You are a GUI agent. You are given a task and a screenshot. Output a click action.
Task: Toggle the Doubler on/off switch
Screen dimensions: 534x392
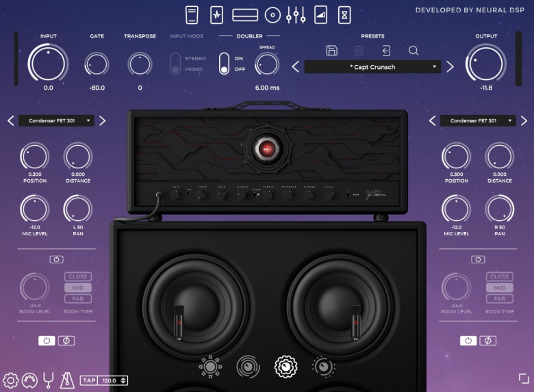[x=224, y=64]
